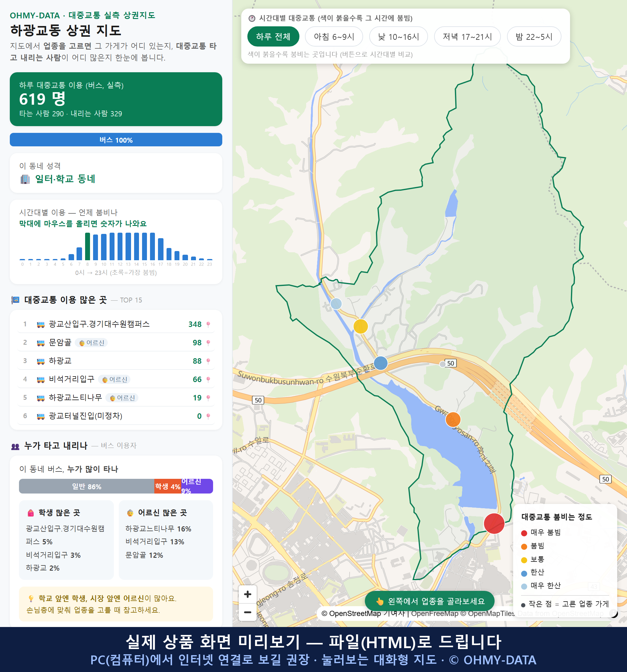Click the blue 버스 100% share bar
Screen dimensions: 627x672
(x=116, y=140)
